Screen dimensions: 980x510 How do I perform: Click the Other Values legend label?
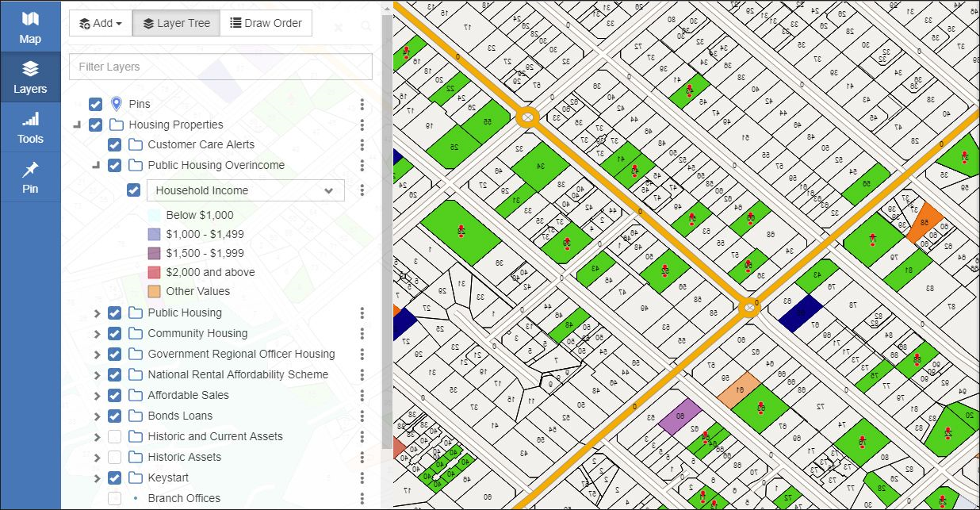click(198, 291)
